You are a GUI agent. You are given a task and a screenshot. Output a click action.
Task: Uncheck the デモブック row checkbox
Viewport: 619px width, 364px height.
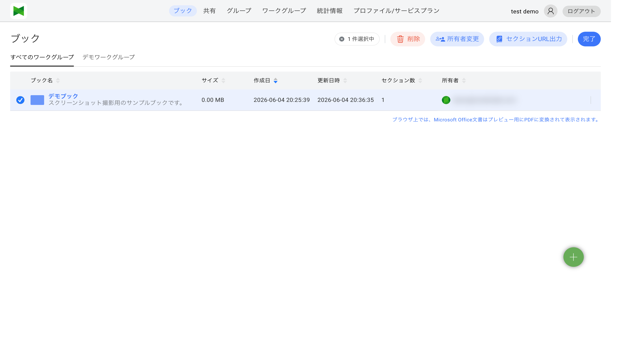[20, 100]
